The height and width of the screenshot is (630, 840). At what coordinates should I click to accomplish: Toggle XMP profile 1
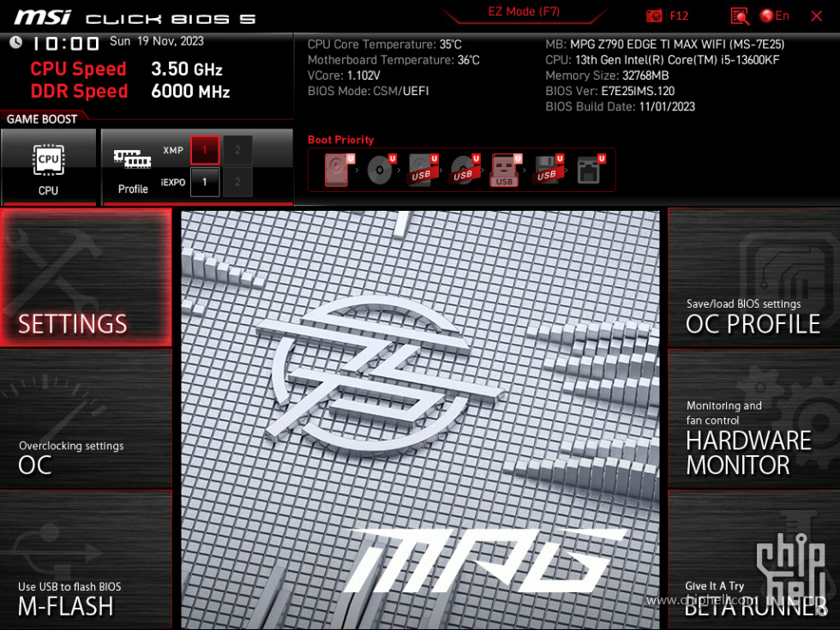click(x=205, y=150)
